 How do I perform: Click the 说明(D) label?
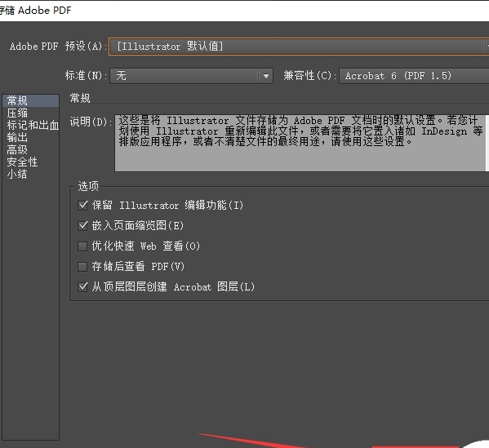click(x=91, y=122)
